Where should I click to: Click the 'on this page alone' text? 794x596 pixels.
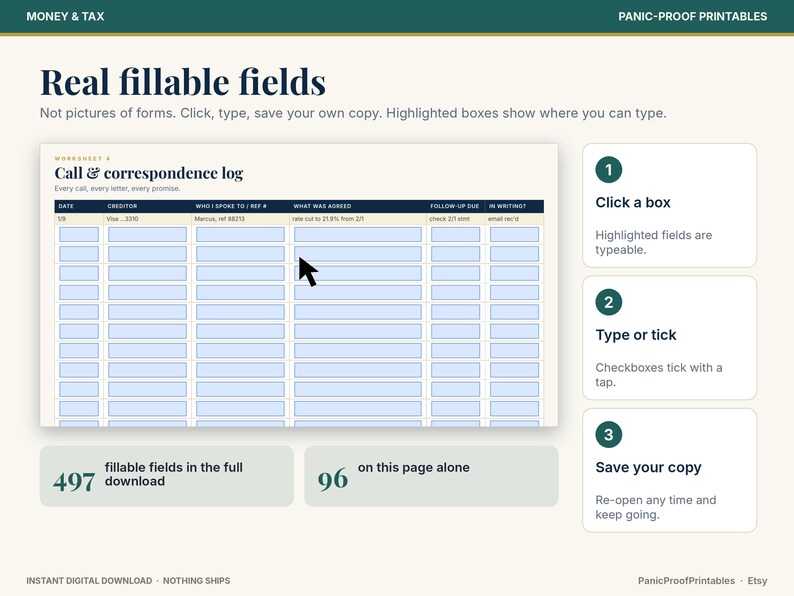click(x=414, y=467)
